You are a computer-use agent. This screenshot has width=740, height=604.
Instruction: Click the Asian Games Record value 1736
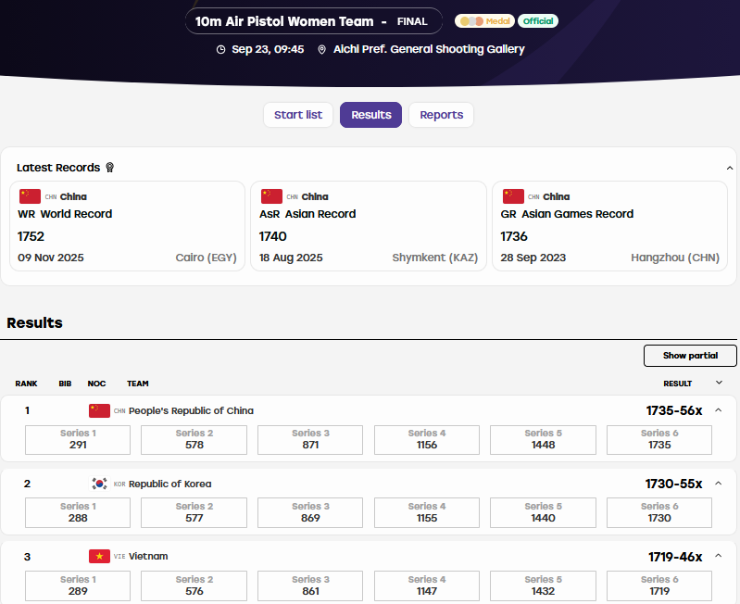coord(514,236)
